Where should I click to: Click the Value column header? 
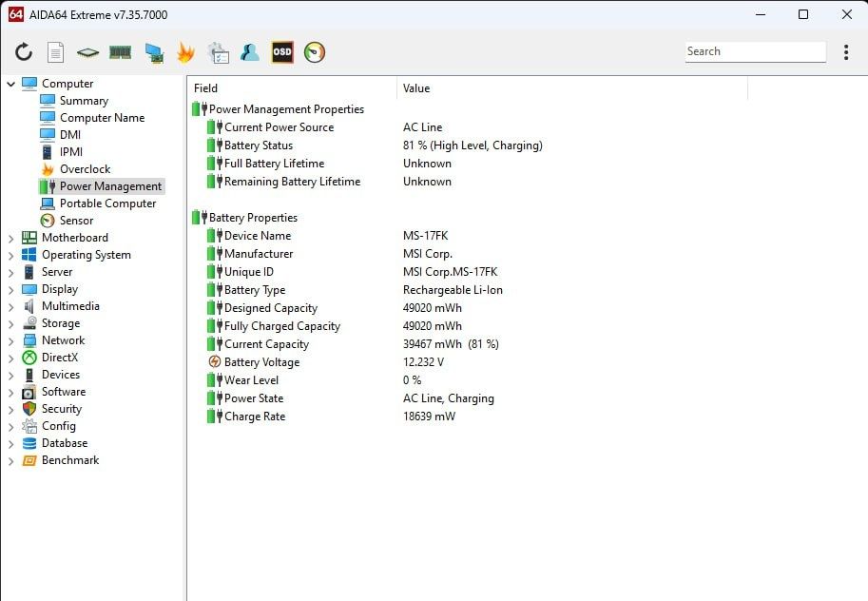point(572,88)
